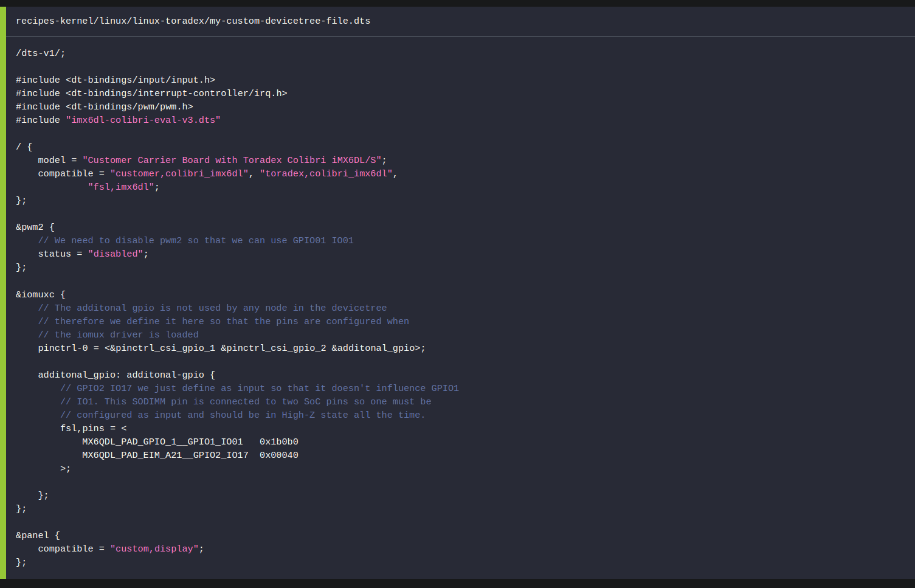Click the "custom,display" compatible string
915x588 pixels.
tap(154, 549)
